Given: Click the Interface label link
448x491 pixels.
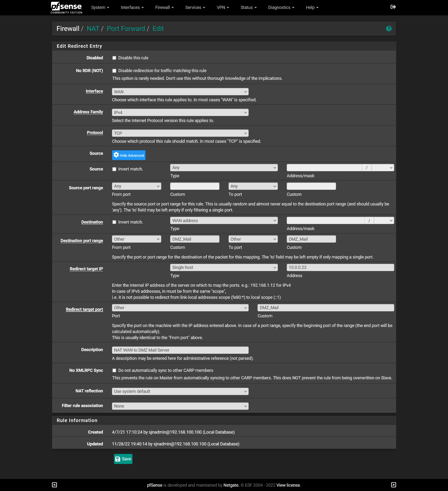Looking at the screenshot, I should tap(94, 91).
